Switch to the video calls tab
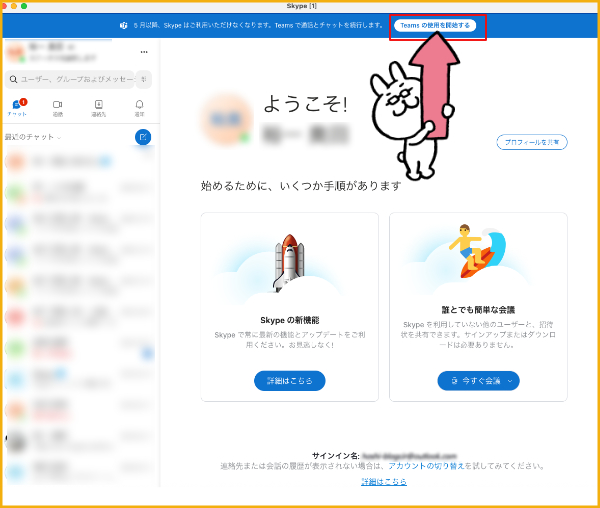 pos(58,108)
